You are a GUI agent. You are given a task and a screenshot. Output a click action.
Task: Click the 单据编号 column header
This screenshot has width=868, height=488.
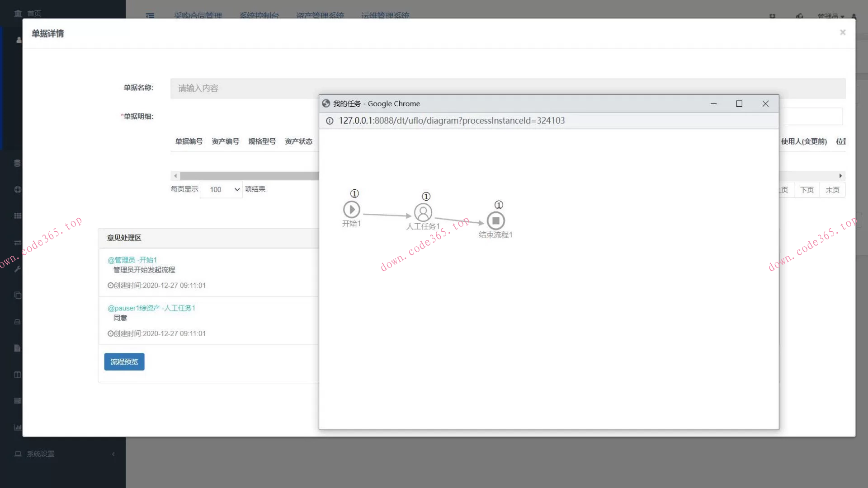tap(189, 141)
